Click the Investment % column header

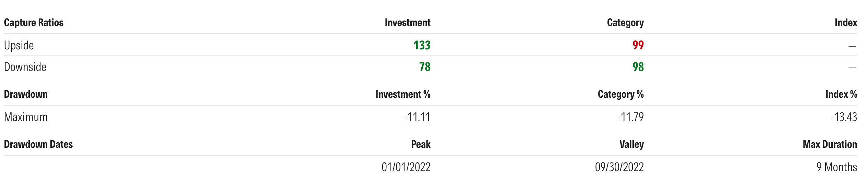tap(403, 94)
